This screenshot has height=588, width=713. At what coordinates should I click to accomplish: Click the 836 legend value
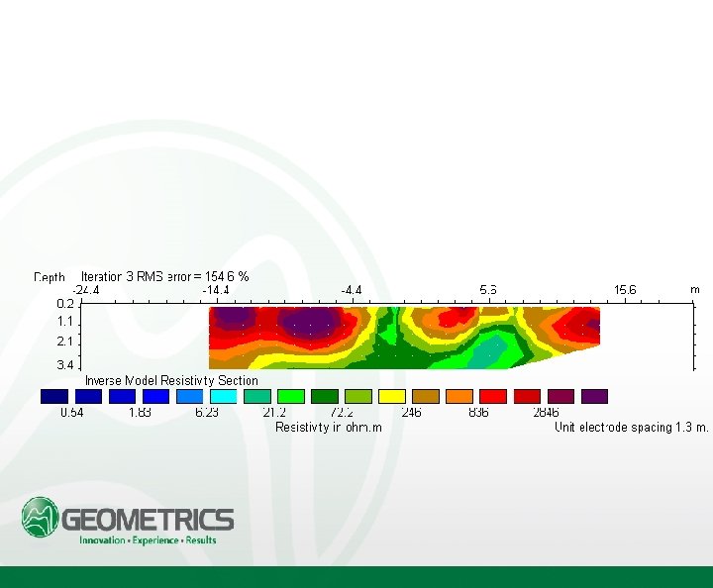[x=478, y=412]
